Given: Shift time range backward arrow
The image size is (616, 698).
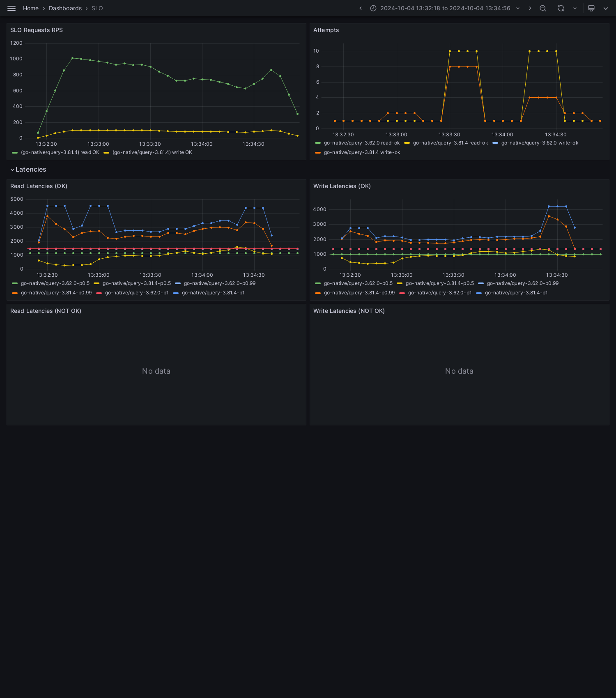Looking at the screenshot, I should click(361, 8).
